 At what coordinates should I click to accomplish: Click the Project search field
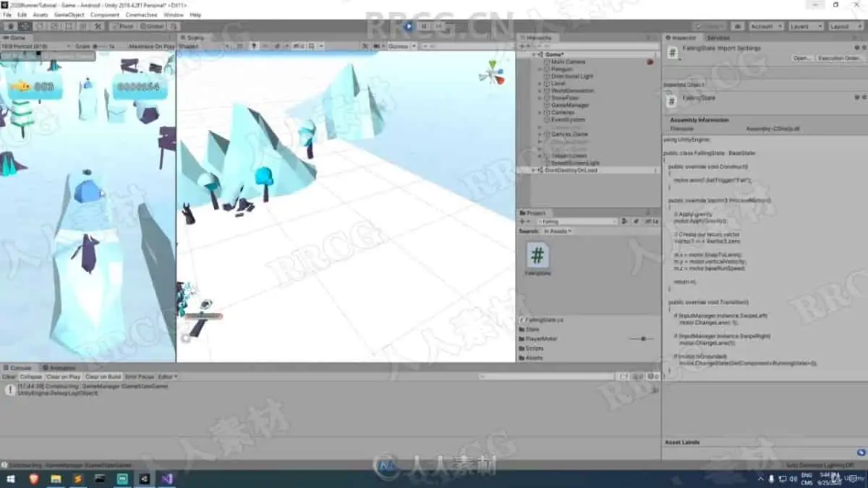576,221
